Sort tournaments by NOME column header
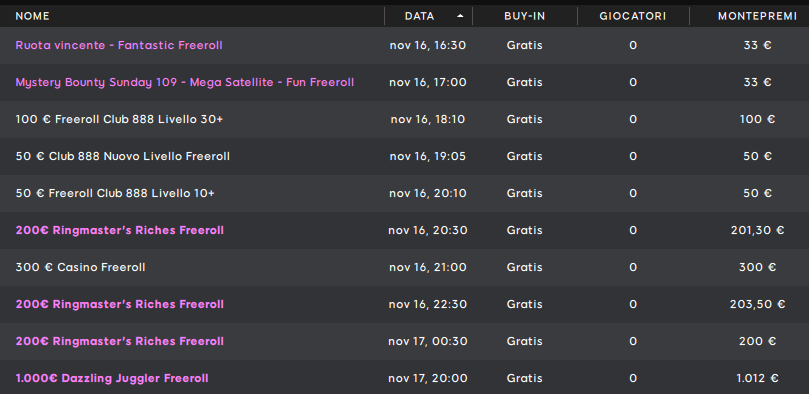Viewport: 809px width, 394px height. (33, 16)
